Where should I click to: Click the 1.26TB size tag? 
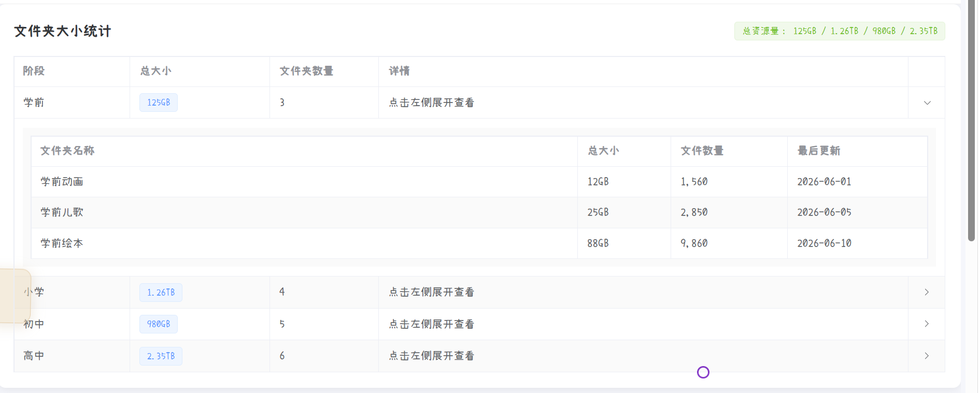pyautogui.click(x=161, y=293)
